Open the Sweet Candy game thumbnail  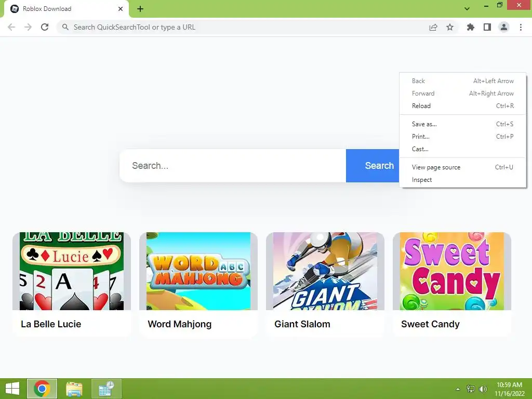(x=452, y=271)
